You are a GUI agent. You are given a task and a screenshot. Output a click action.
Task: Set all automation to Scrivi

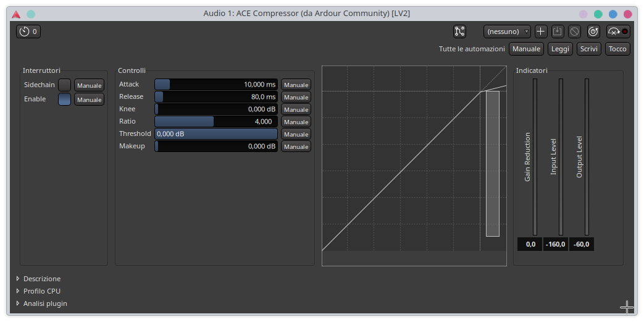coord(589,49)
